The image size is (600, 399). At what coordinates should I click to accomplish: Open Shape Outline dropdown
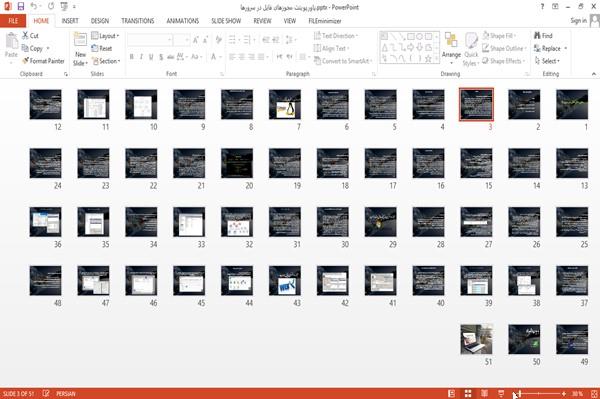pyautogui.click(x=504, y=48)
